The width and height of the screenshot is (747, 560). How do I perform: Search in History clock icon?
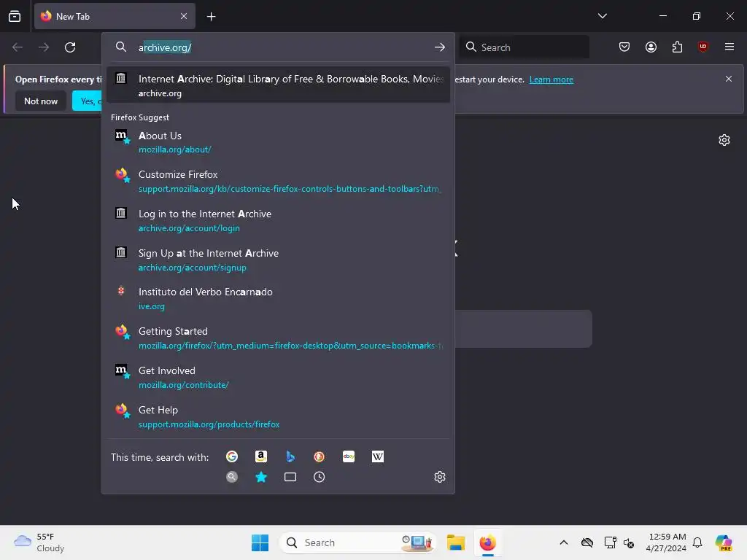point(320,477)
